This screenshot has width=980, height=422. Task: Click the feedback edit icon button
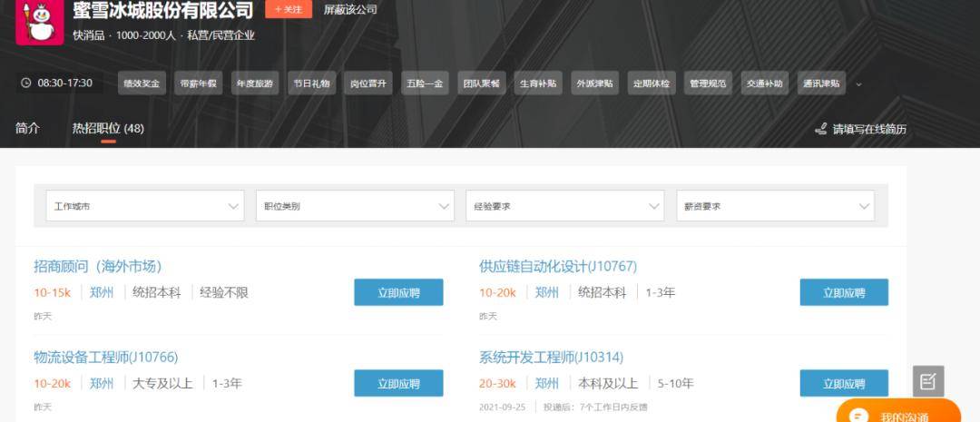point(928,381)
